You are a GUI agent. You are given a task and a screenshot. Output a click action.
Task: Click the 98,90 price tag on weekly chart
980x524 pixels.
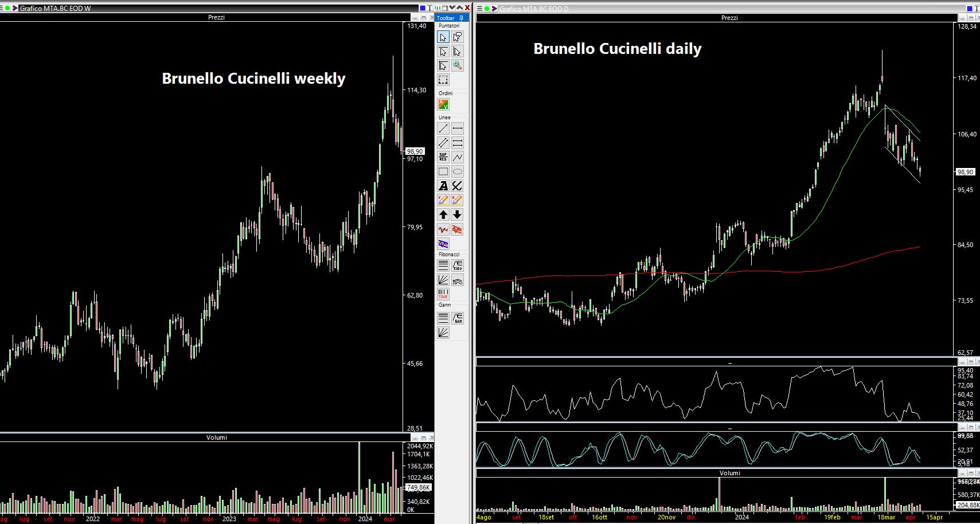pos(415,151)
